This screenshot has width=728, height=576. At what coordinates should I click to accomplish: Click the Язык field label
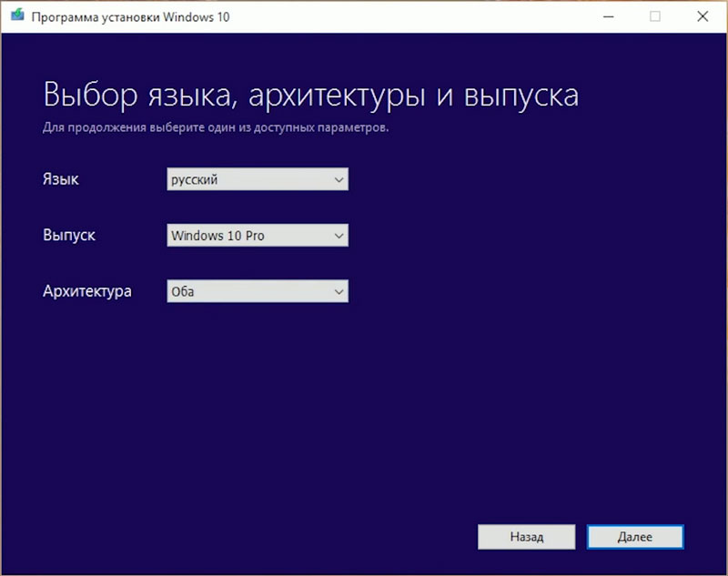(59, 179)
